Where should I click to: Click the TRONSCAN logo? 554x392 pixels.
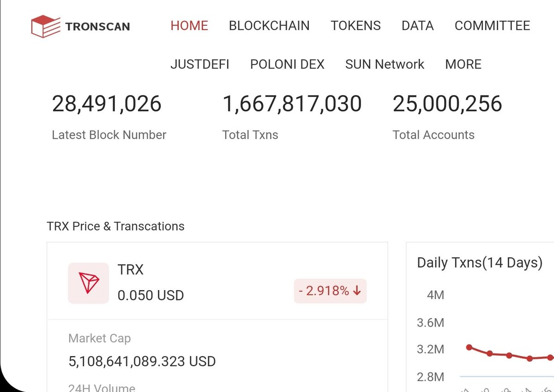(80, 26)
